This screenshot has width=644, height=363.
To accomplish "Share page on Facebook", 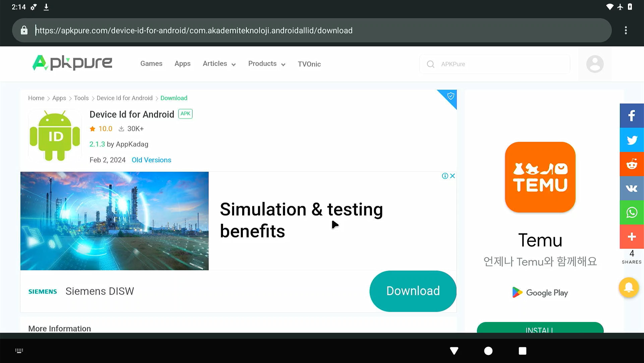I will [x=632, y=116].
